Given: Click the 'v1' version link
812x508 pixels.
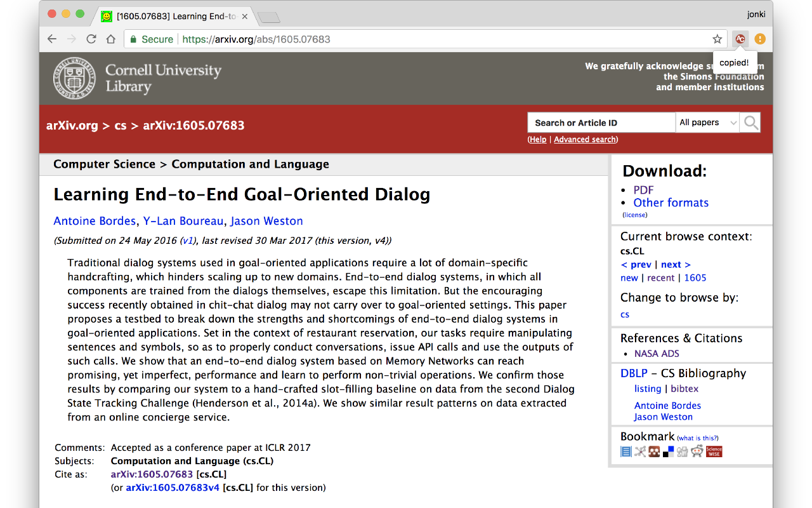Looking at the screenshot, I should (x=188, y=241).
